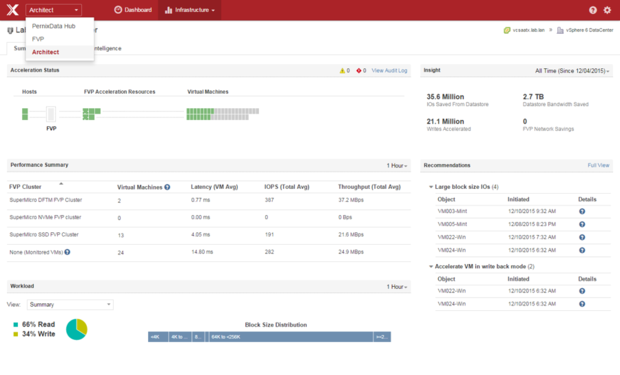Open the Infrastructure menu dropdown
The image size is (620, 375).
click(x=190, y=10)
